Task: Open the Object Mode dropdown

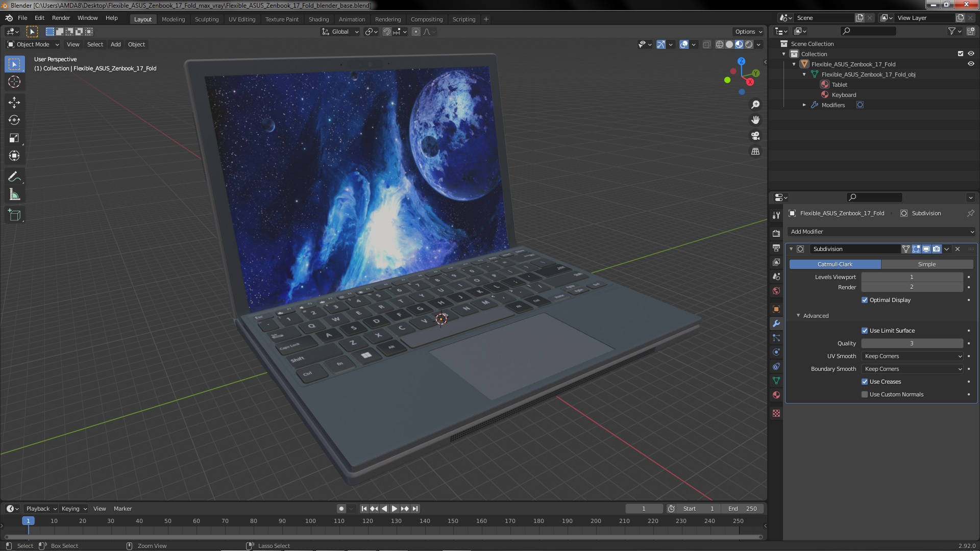Action: pos(33,44)
